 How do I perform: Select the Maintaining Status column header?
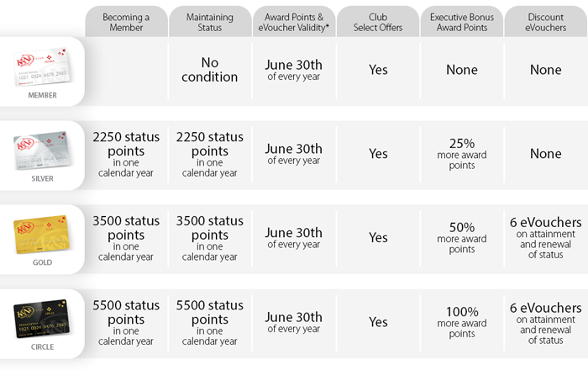click(209, 23)
